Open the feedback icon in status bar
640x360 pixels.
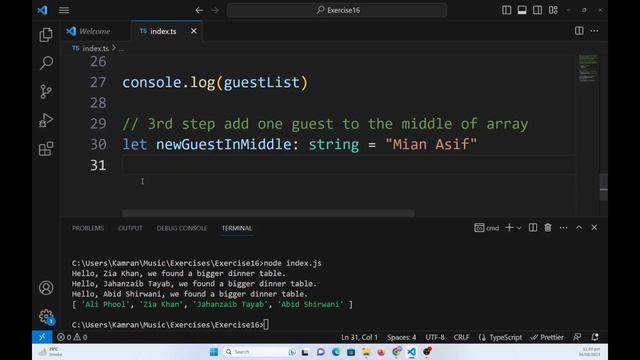[577, 337]
